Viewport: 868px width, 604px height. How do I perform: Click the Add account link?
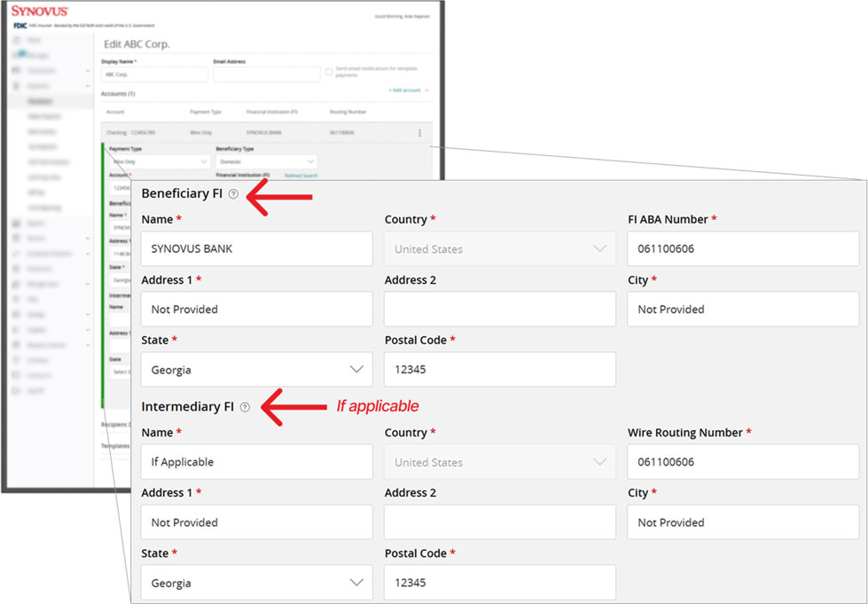404,90
